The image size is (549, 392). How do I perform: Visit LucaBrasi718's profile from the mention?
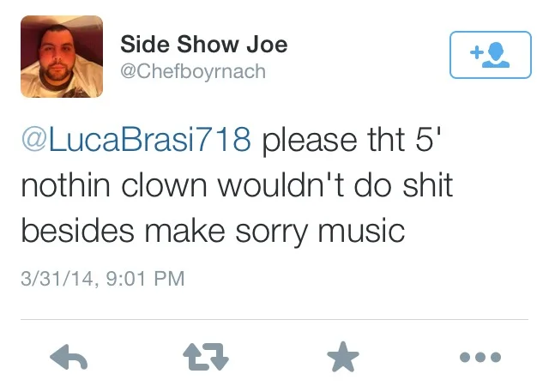(136, 139)
